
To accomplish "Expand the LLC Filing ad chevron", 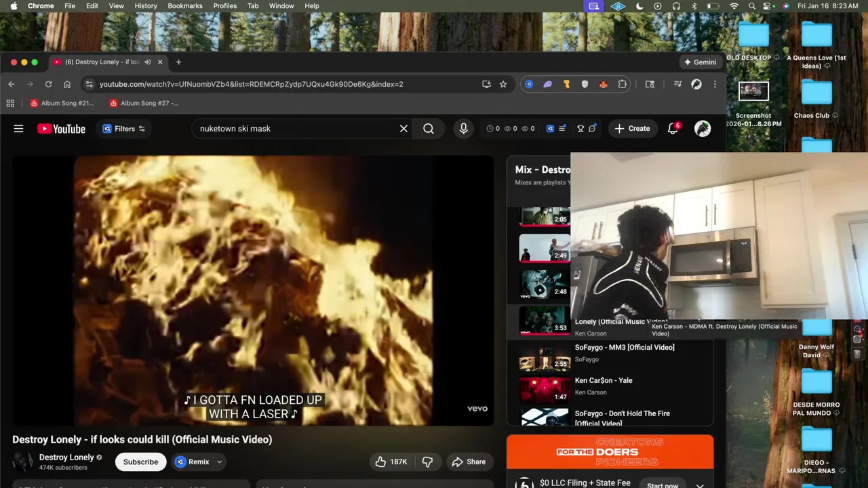I will tap(700, 485).
